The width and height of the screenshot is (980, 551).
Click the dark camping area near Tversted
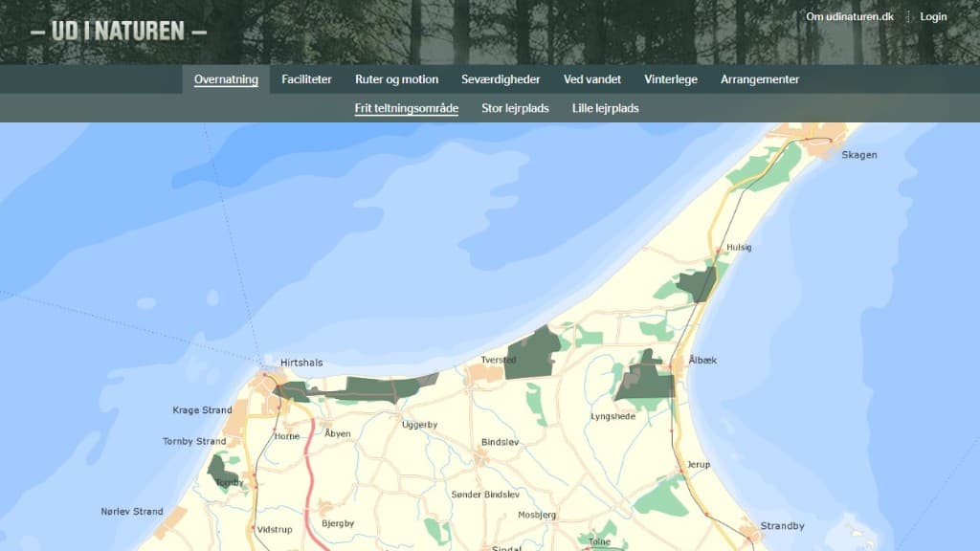534,352
